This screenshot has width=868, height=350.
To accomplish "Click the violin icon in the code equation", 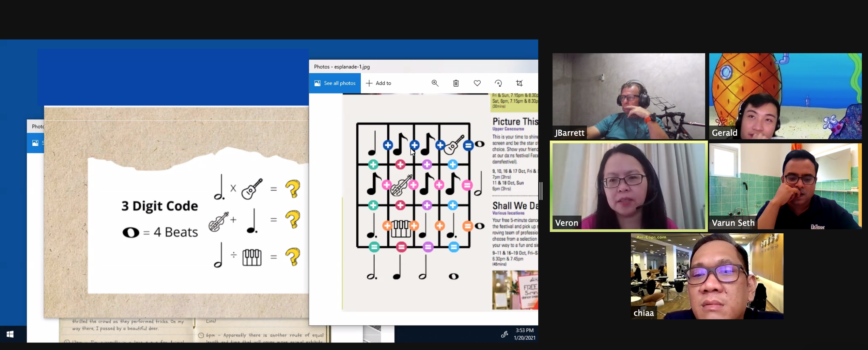I will tap(219, 221).
